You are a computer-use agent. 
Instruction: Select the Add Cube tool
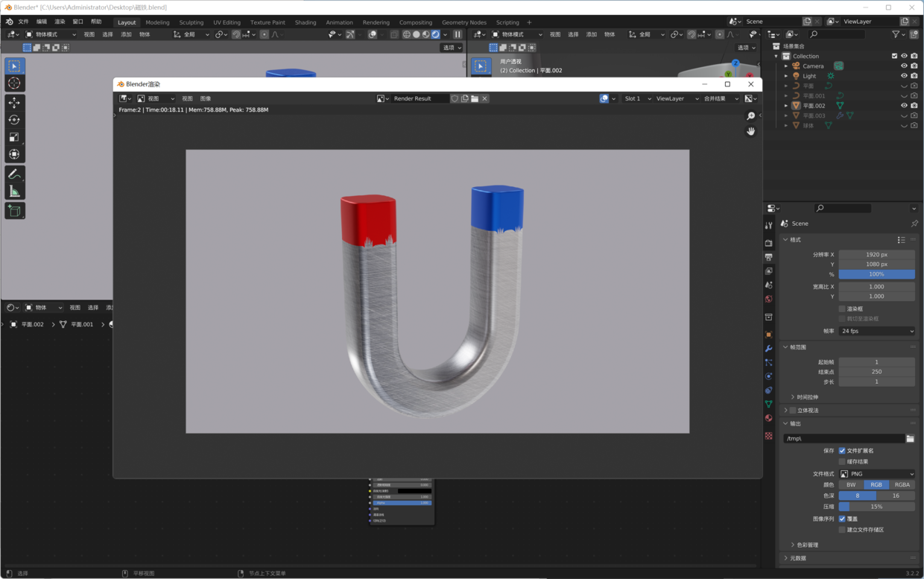(14, 211)
